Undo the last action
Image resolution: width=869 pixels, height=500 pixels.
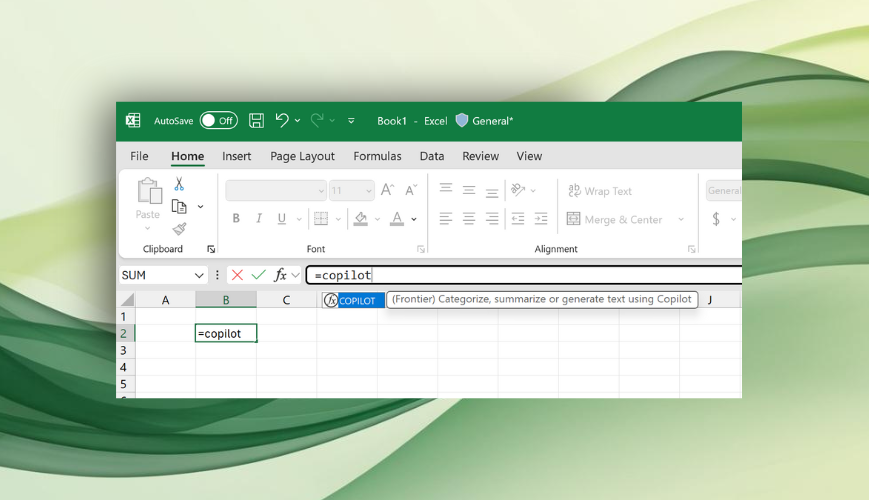(x=282, y=120)
